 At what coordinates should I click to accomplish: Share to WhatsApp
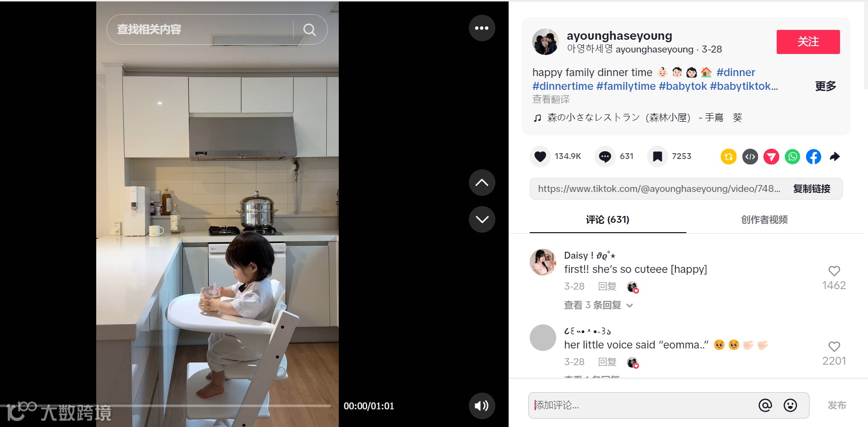coord(792,157)
